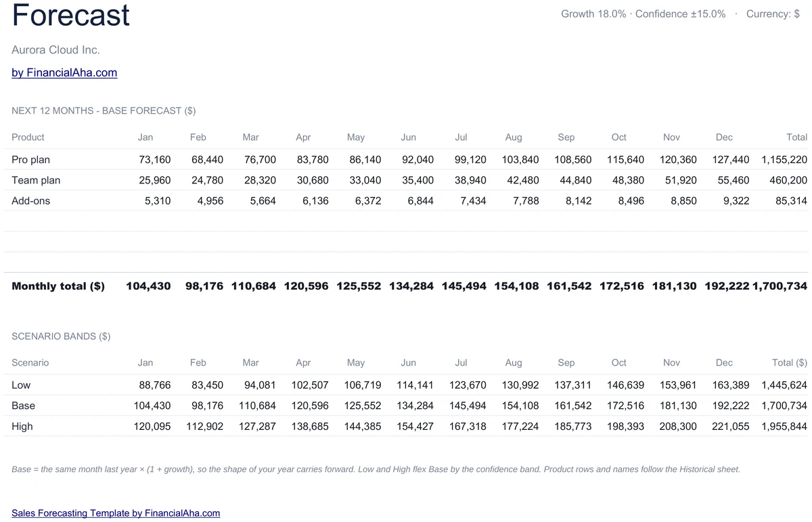Select High scenario Jan cell '120,095'
This screenshot has width=812, height=522.
point(152,427)
